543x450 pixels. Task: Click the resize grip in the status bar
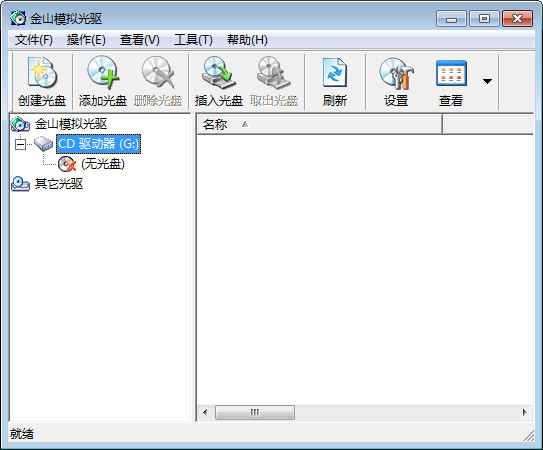(528, 435)
